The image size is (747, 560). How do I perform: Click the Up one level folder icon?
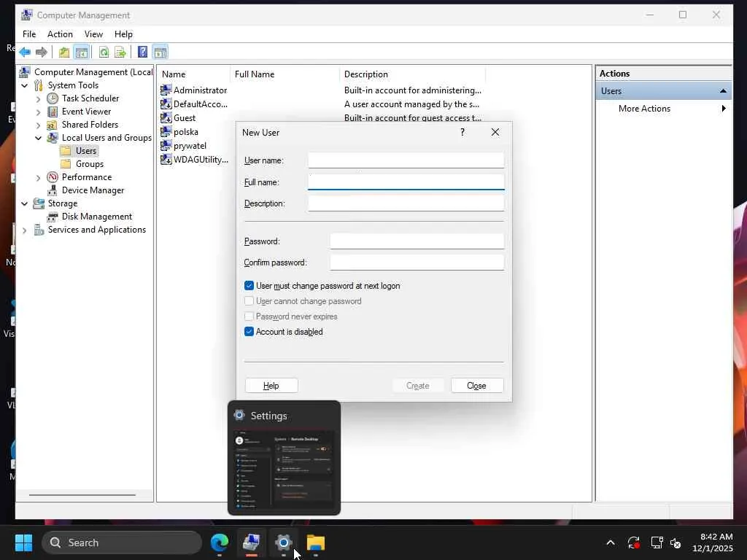click(64, 52)
